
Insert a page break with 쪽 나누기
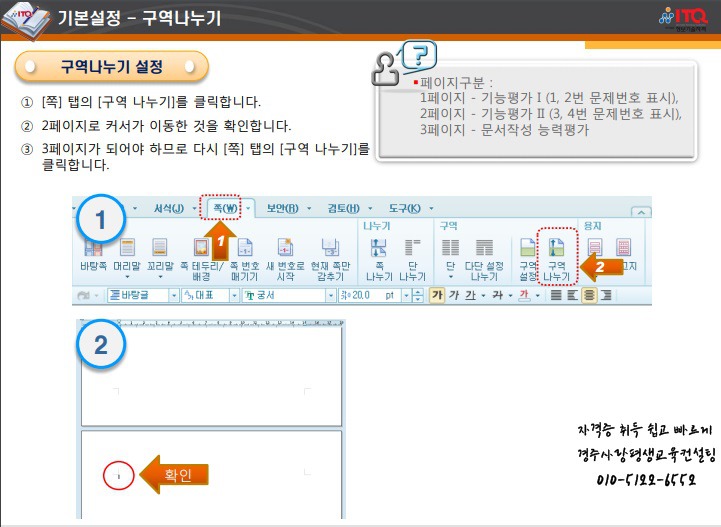(379, 259)
